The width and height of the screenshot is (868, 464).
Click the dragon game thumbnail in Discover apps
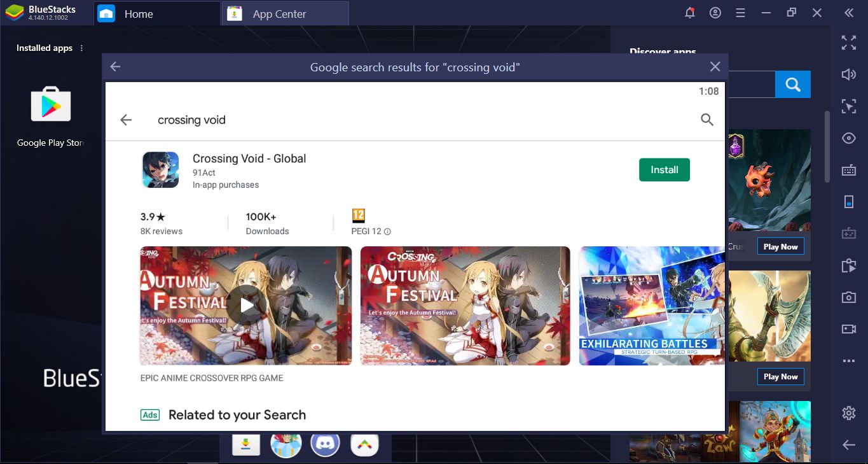pyautogui.click(x=769, y=180)
